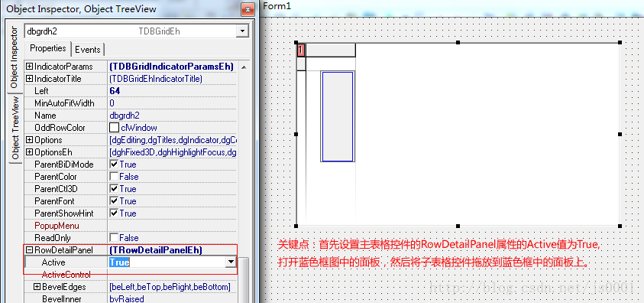Click the TDBGridIndicatorParamsEh value
Image resolution: width=644 pixels, height=303 pixels.
[x=171, y=67]
